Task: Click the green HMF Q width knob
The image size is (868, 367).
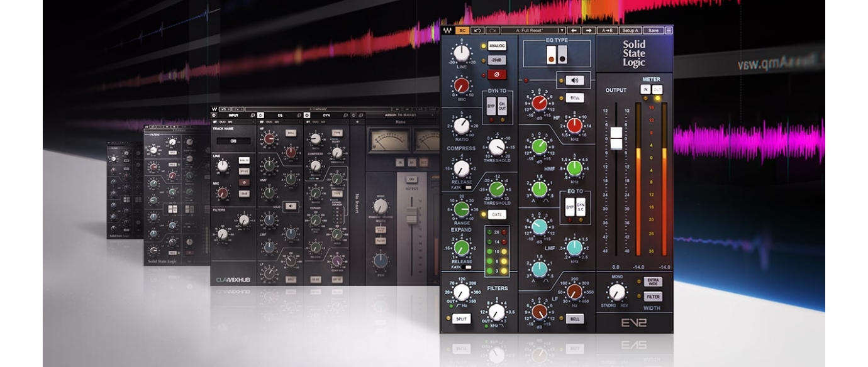Action: click(540, 189)
